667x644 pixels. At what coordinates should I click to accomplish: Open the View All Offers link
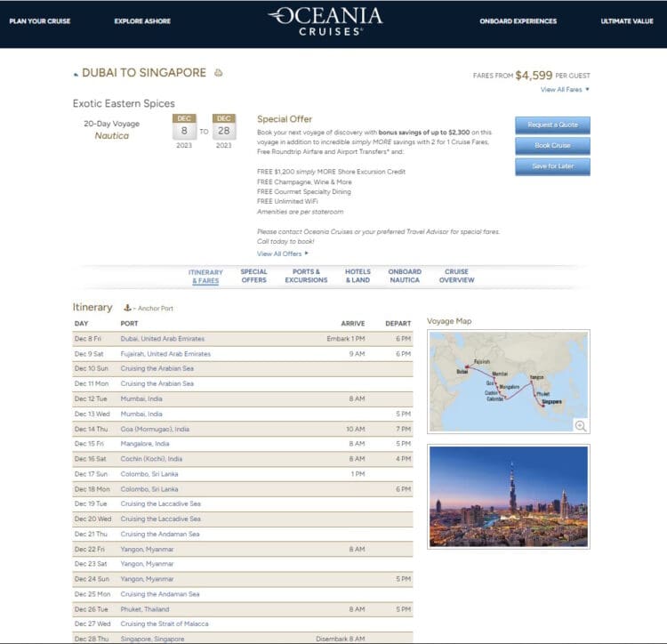tap(283, 254)
